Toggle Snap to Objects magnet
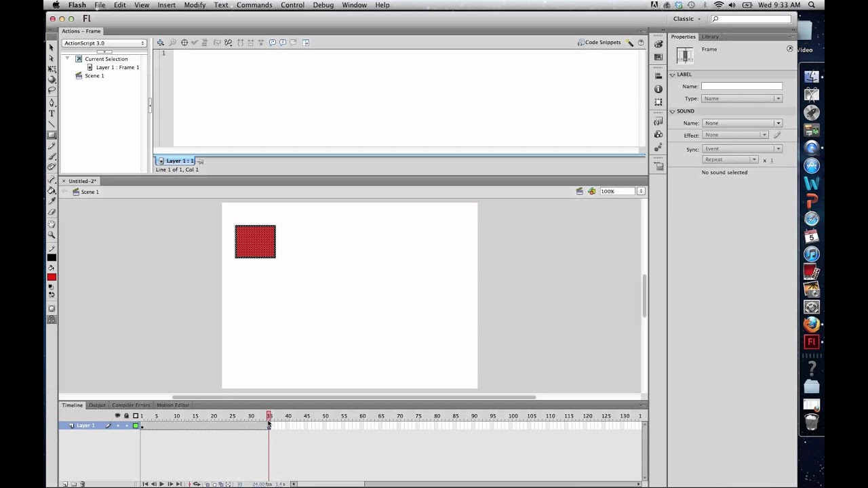 click(x=52, y=319)
